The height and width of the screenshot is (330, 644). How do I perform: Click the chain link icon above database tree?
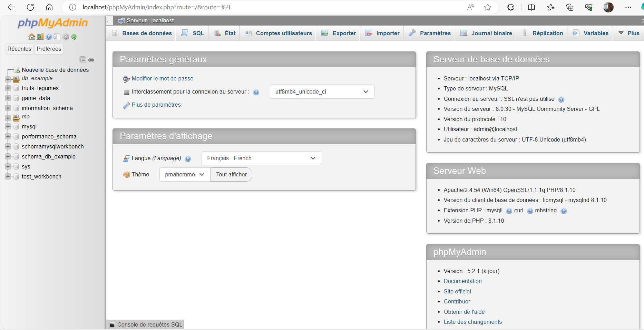[x=91, y=60]
